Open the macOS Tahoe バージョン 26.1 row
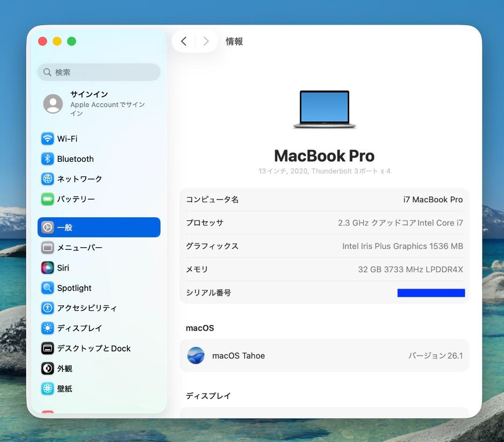This screenshot has height=442, width=504. pyautogui.click(x=324, y=355)
